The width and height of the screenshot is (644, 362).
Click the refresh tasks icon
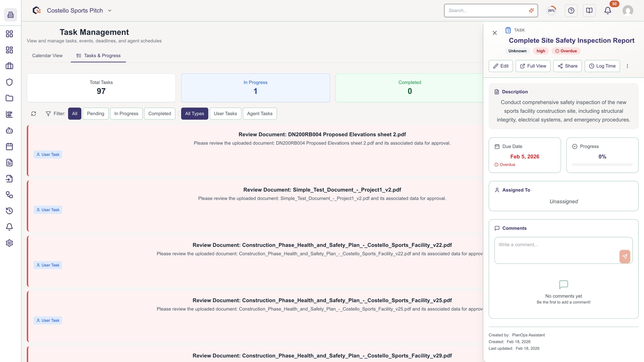point(33,114)
